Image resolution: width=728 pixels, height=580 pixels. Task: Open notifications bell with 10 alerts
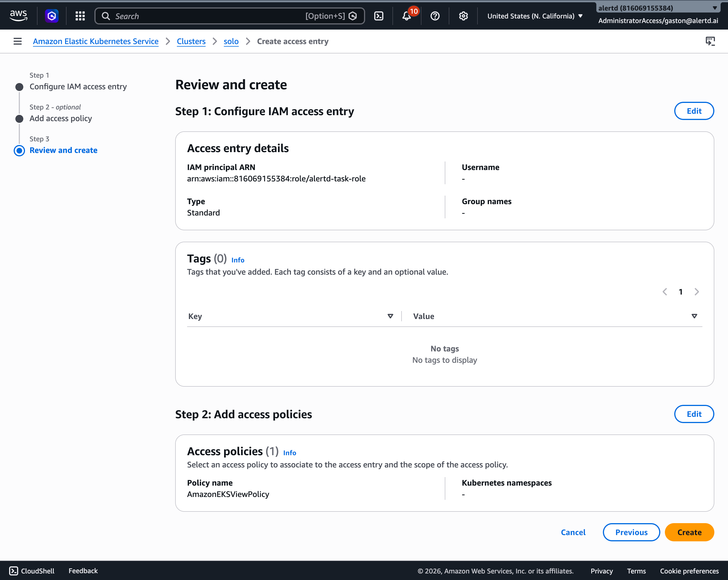coord(407,16)
